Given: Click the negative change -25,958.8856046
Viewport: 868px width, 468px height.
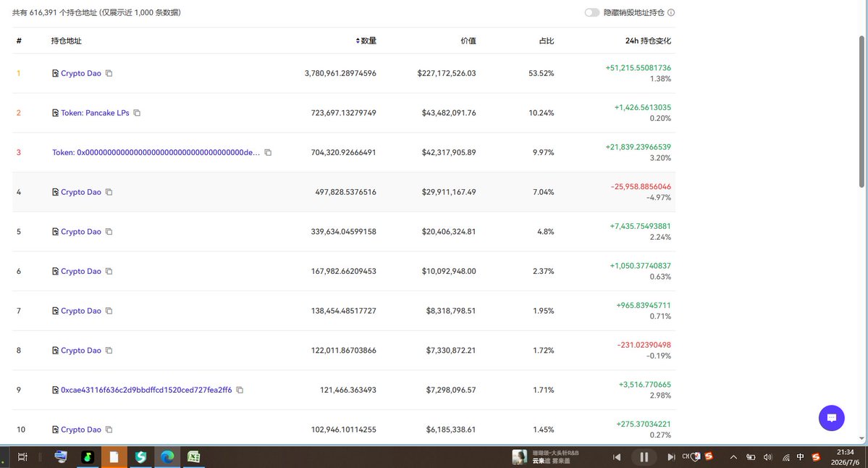Looking at the screenshot, I should (641, 187).
